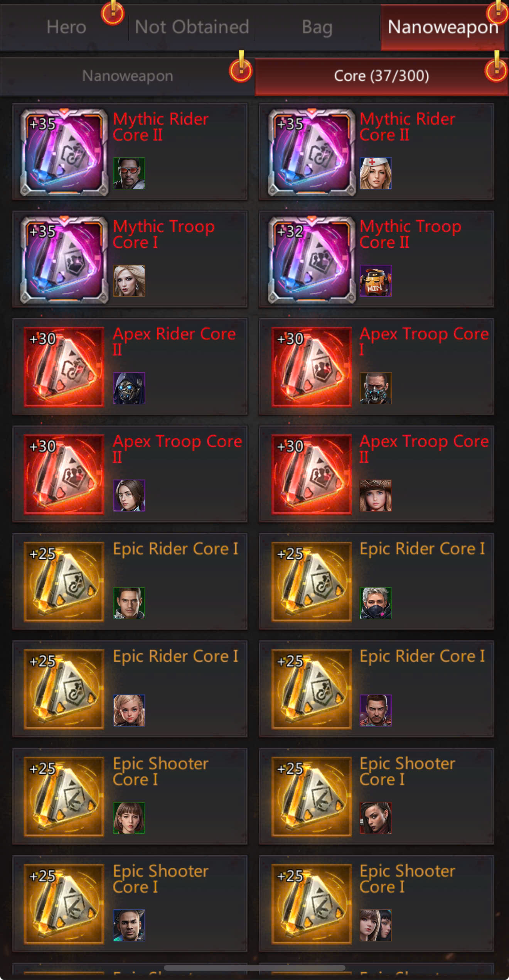Select the Core (37/300) tab
Viewport: 509px width, 980px height.
[381, 76]
